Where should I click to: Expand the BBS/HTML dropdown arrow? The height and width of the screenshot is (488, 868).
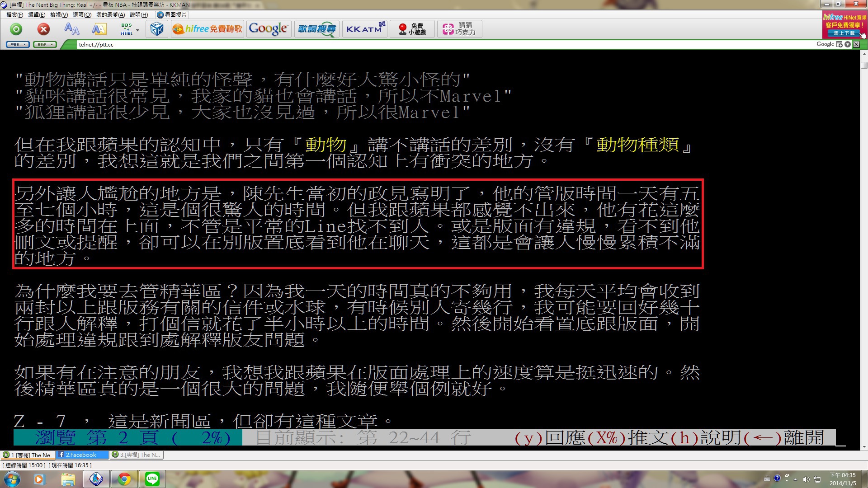tap(138, 30)
